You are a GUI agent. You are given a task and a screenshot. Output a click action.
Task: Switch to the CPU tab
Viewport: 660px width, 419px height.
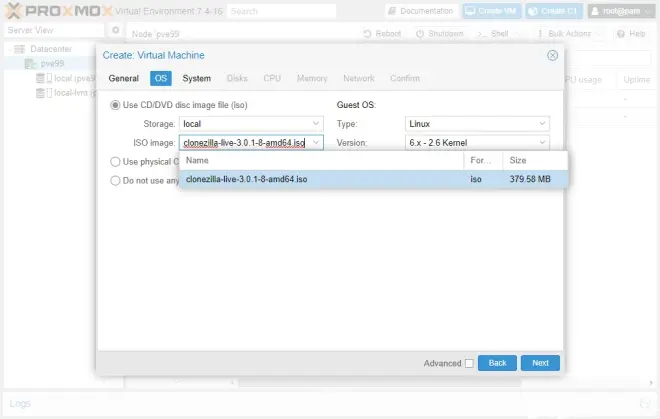[272, 78]
